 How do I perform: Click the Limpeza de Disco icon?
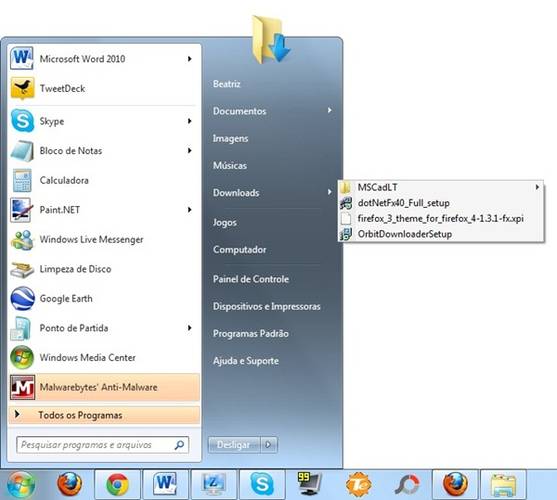tap(22, 269)
